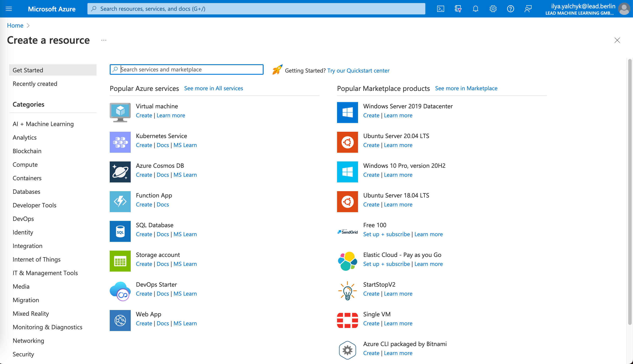Viewport: 633px width, 364px height.
Task: Open the ellipsis next to Create a resource
Action: (x=104, y=40)
